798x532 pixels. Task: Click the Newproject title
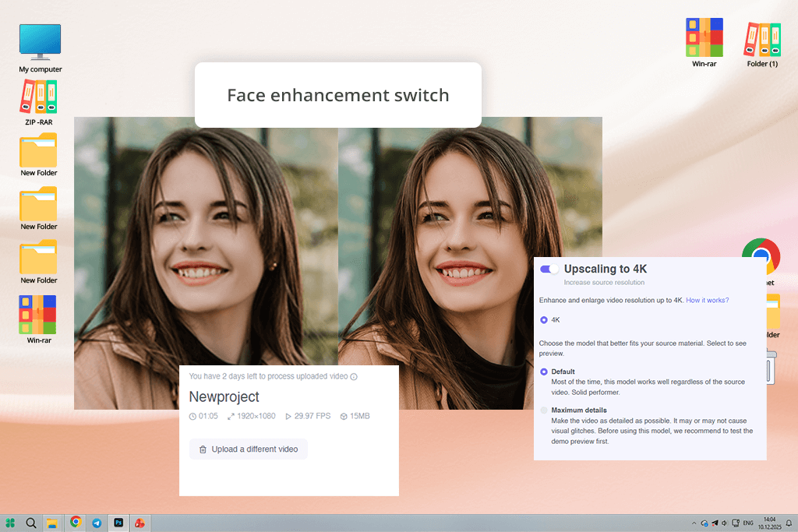point(224,396)
